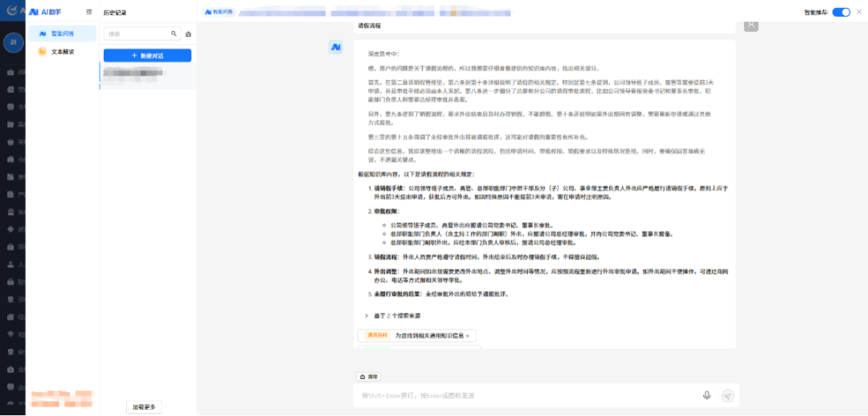This screenshot has width=868, height=416.
Task: Click the app logo in top-left corner
Action: pos(12,11)
